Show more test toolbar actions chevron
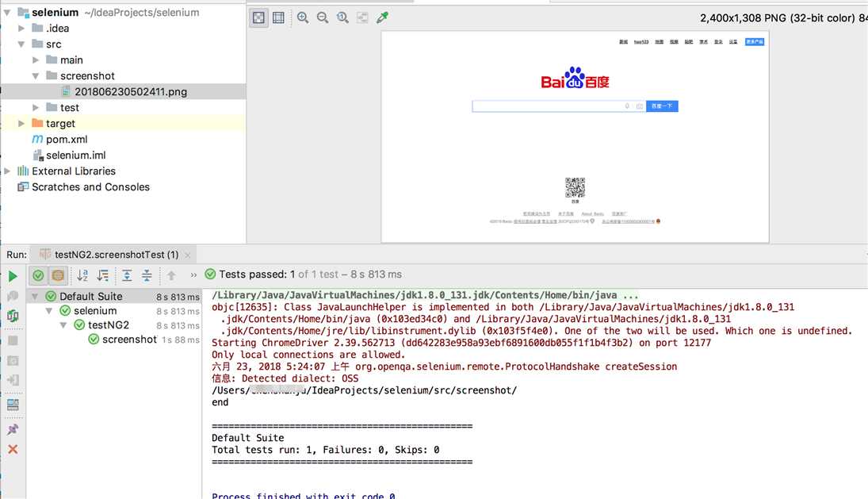 pyautogui.click(x=193, y=274)
